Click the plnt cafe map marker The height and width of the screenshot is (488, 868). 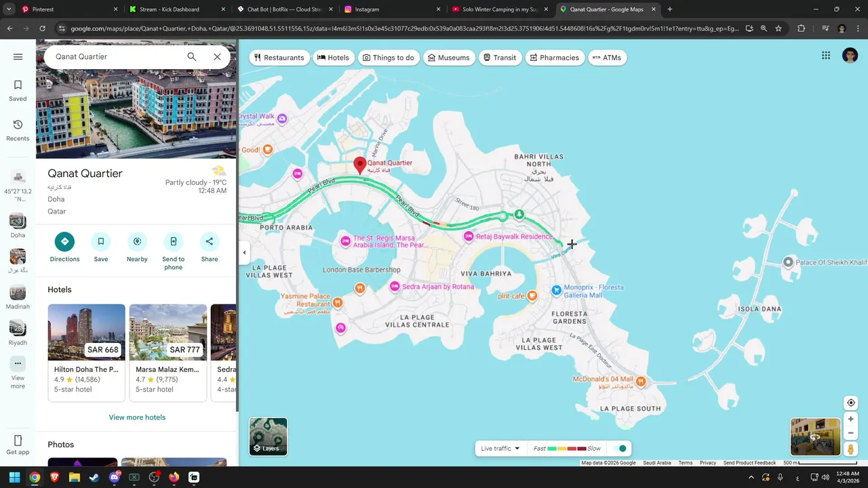[532, 296]
